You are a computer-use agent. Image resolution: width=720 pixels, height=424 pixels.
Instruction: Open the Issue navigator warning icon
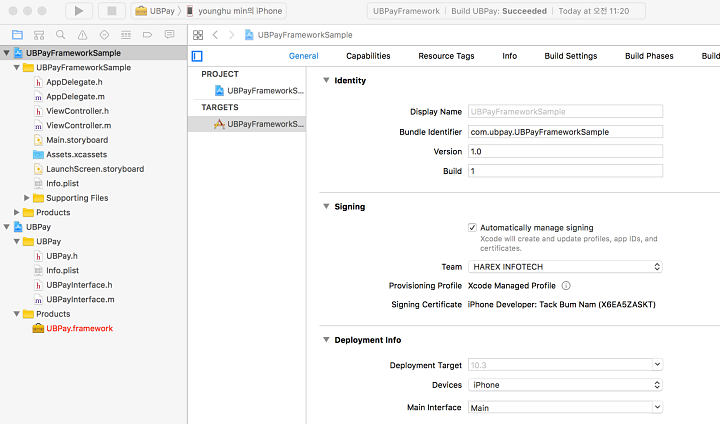[82, 35]
